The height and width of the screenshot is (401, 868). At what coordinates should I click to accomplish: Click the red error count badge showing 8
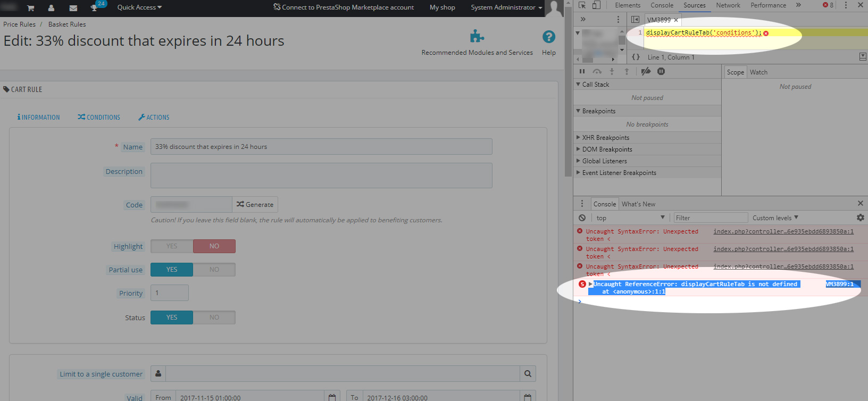click(x=828, y=5)
